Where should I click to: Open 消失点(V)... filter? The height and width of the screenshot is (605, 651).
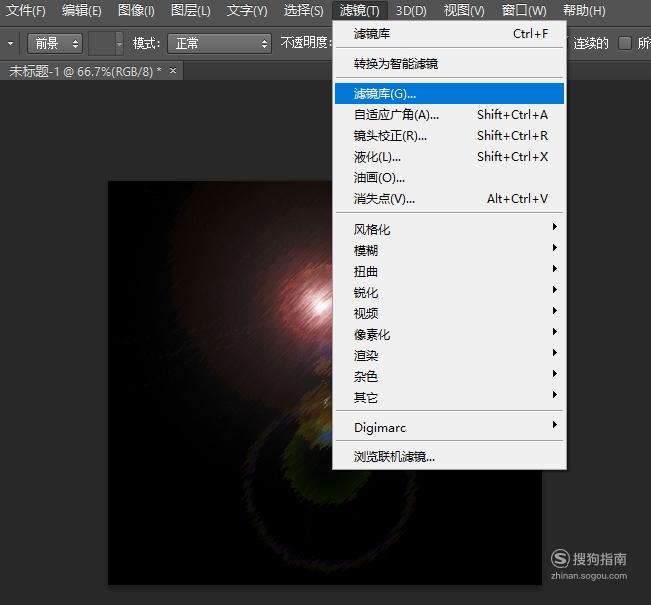point(450,199)
